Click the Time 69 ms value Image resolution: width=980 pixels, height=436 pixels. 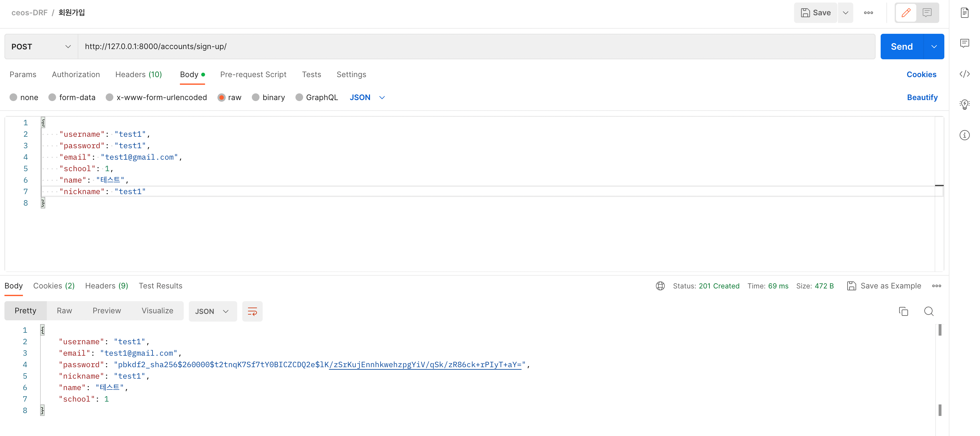click(778, 286)
